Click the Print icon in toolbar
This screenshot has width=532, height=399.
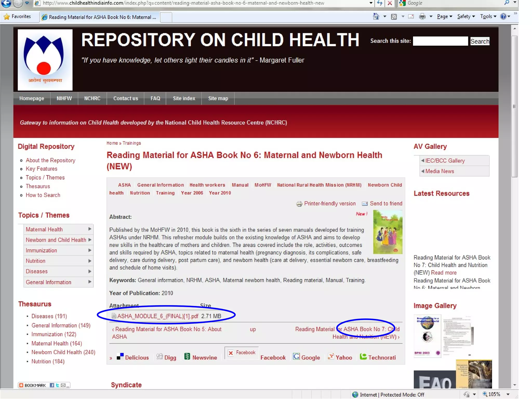click(422, 17)
